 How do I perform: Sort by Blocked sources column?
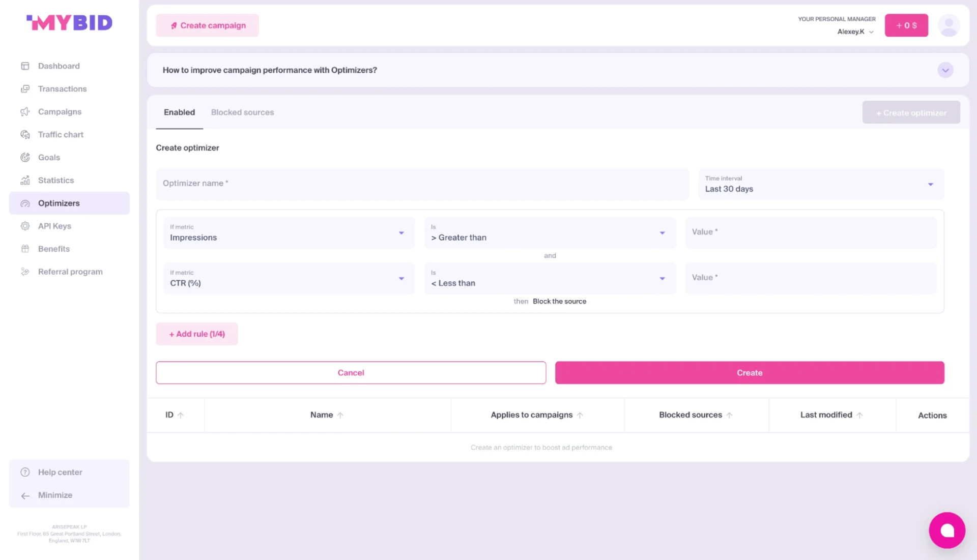pos(696,415)
